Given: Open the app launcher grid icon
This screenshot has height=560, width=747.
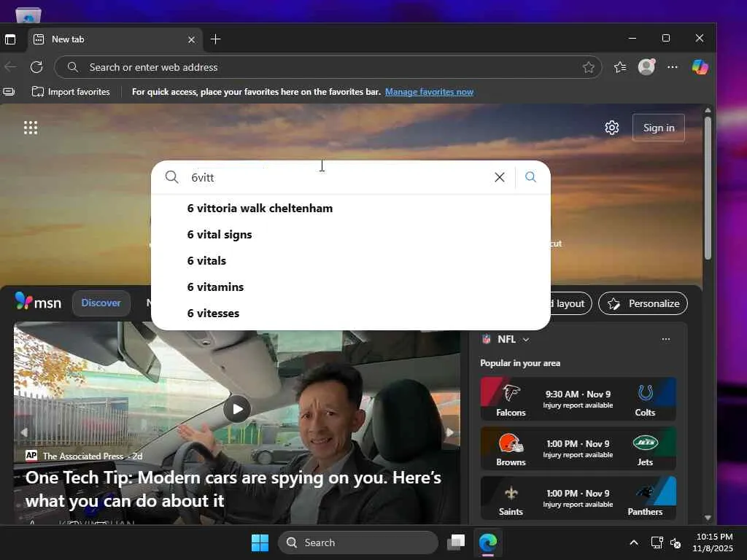Looking at the screenshot, I should coord(31,128).
